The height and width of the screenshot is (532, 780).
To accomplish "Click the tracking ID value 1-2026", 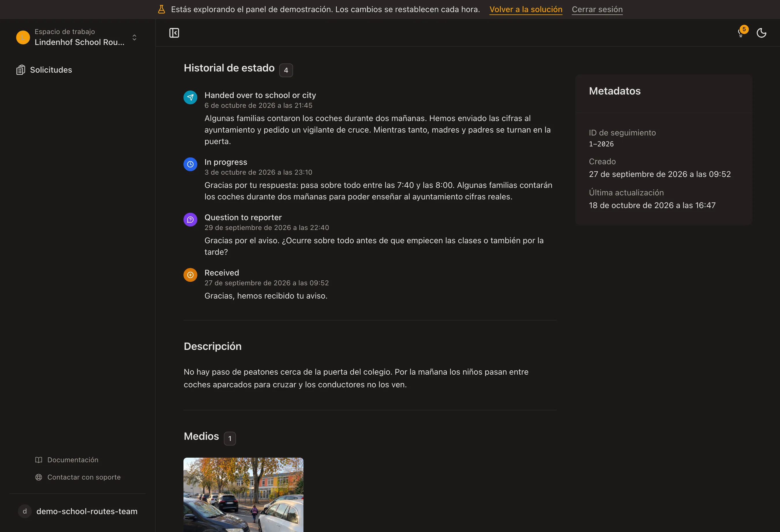I will [601, 144].
